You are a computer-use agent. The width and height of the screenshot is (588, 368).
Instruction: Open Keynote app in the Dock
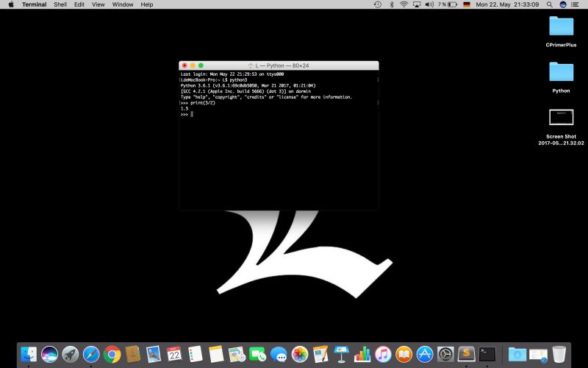[x=341, y=354]
